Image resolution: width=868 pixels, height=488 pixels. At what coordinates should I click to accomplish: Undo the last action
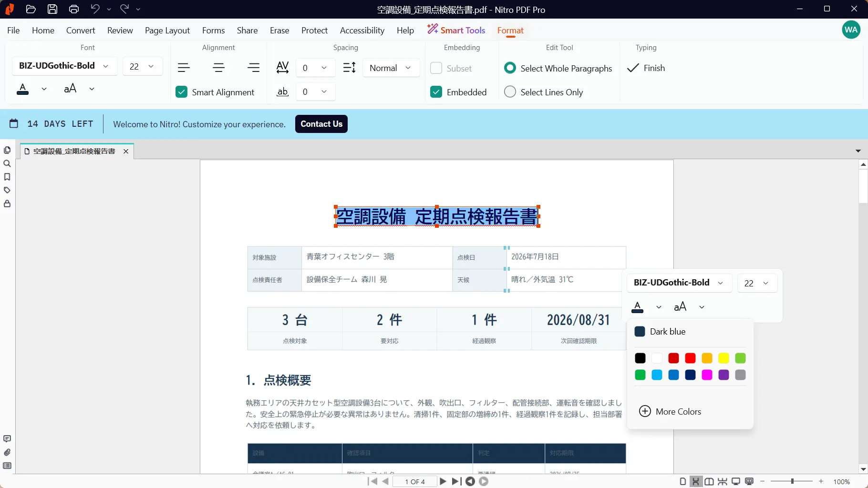95,9
